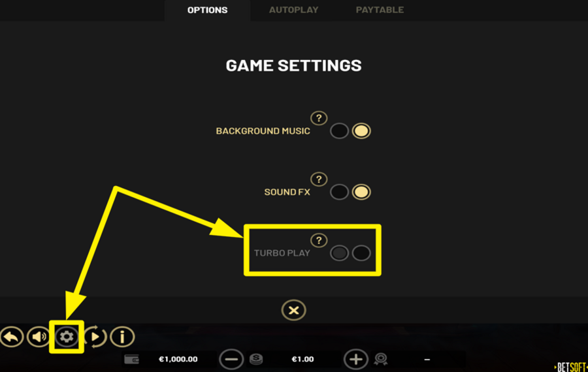Image resolution: width=588 pixels, height=372 pixels.
Task: Select the left Turbo Play option
Action: (339, 253)
